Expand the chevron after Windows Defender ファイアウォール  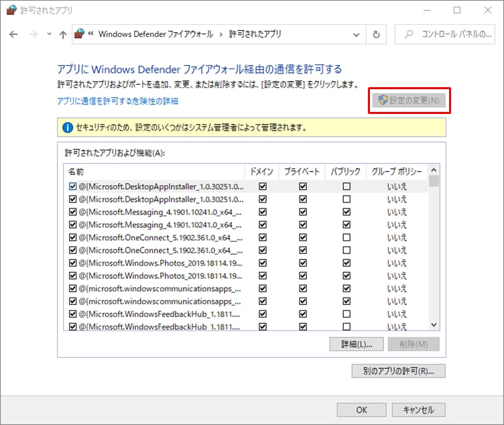tap(220, 34)
